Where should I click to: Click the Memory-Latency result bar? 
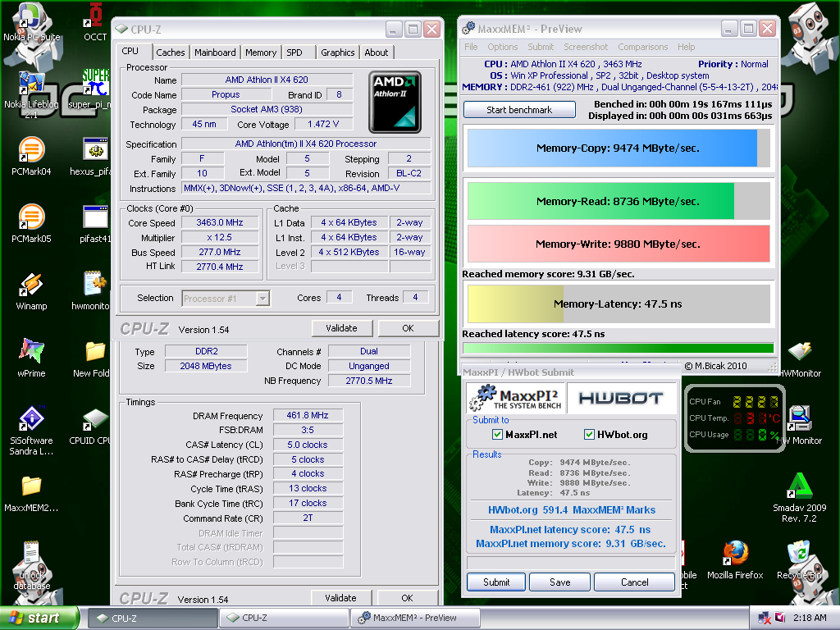point(619,304)
